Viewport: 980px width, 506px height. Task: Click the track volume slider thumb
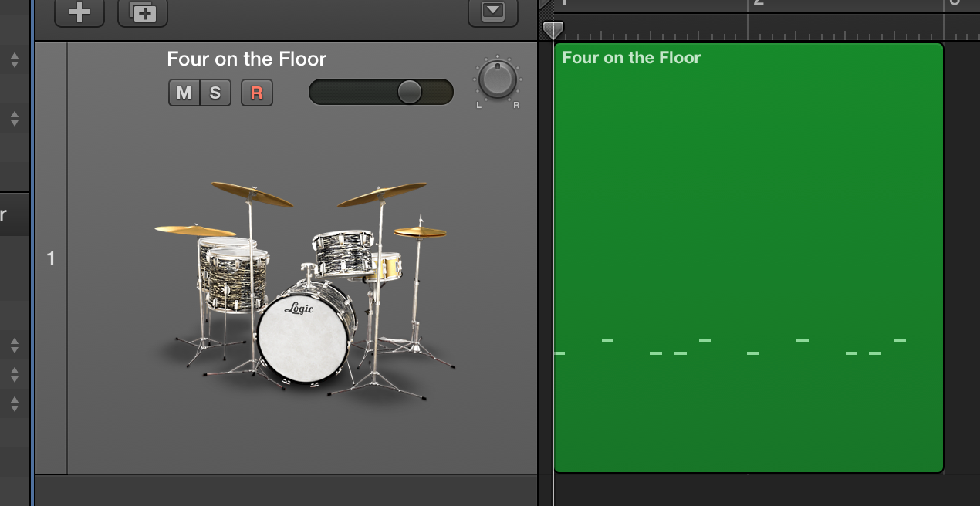tap(410, 92)
